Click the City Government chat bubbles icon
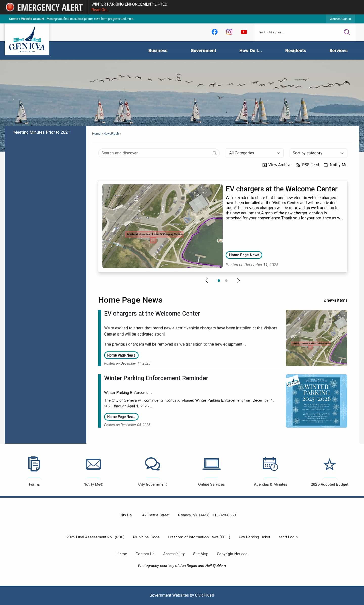 pyautogui.click(x=152, y=464)
